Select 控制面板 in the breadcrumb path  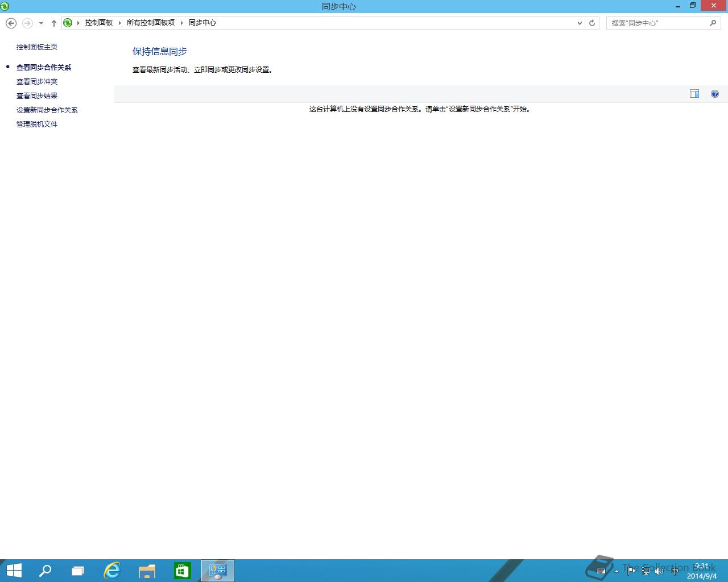tap(99, 23)
